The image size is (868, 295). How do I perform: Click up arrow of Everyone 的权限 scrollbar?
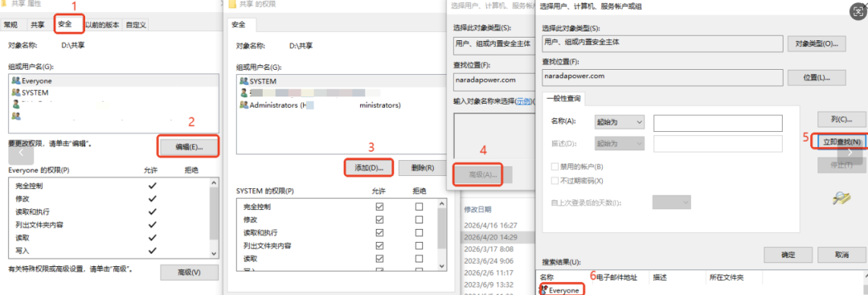[215, 182]
